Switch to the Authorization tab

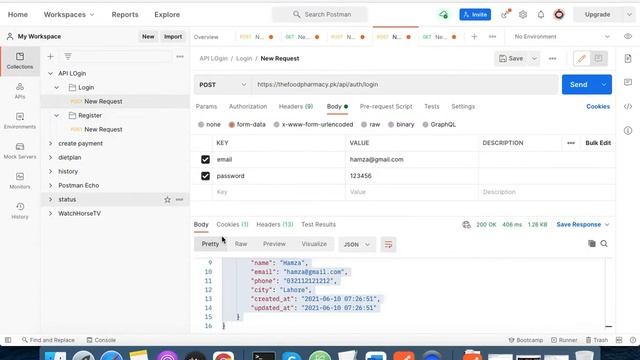[248, 107]
